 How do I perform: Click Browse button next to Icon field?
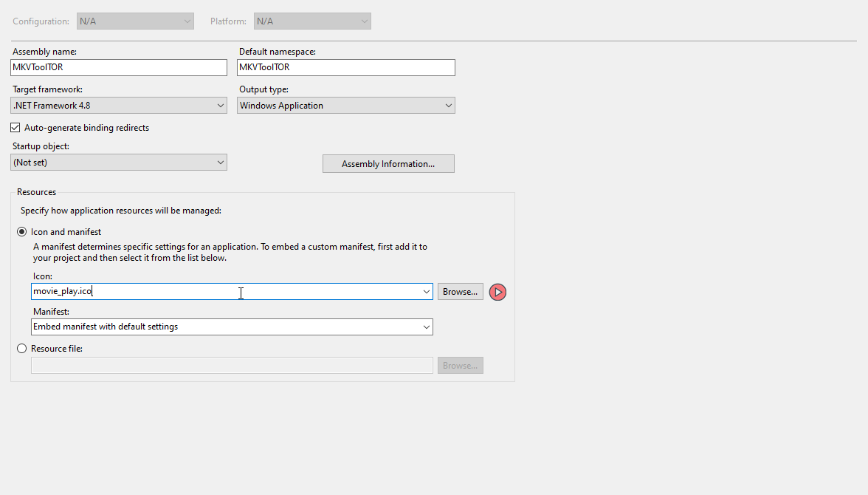point(461,292)
